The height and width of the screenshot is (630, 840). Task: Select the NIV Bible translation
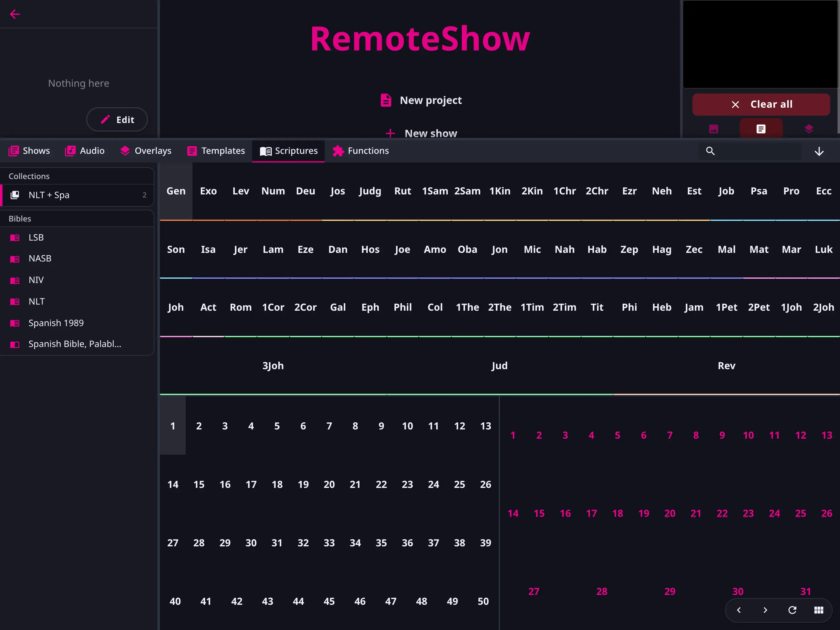point(36,280)
